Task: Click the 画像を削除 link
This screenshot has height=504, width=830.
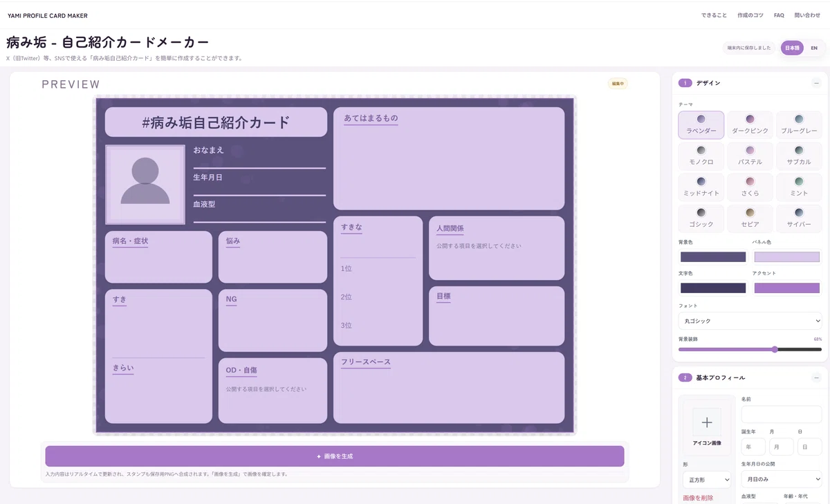Action: point(698,498)
